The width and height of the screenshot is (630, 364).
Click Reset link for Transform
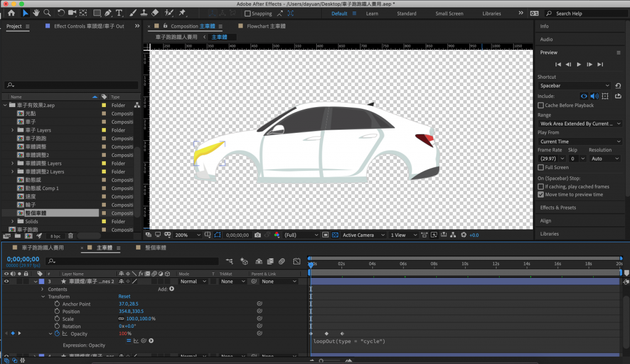pos(124,296)
